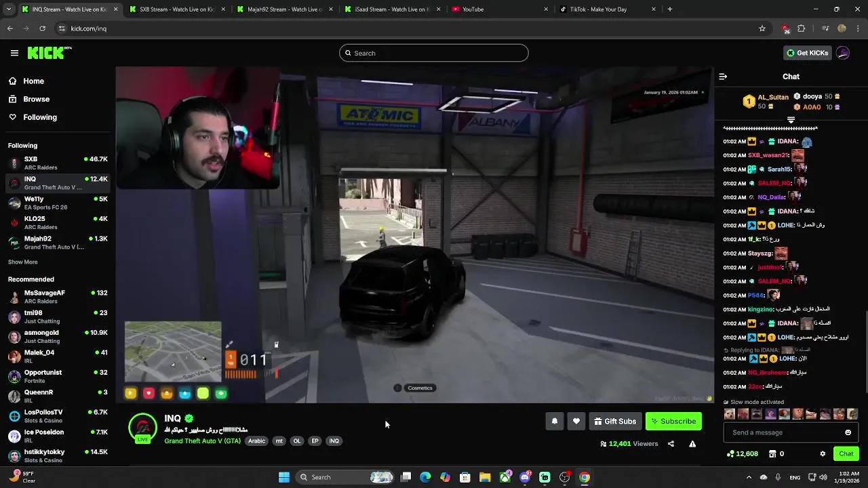Open a new browser tab
Screen dimensions: 868x488
click(669, 9)
